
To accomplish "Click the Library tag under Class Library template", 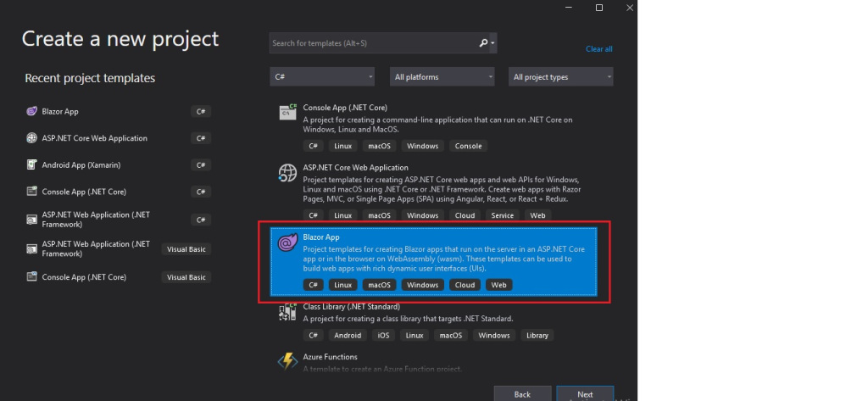I will pos(537,335).
